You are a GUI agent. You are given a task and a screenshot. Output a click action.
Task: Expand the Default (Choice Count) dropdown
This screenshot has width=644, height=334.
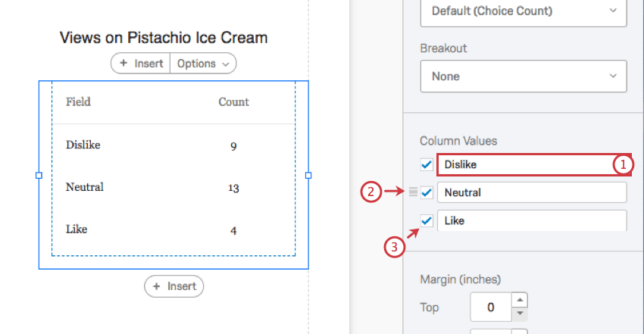click(x=524, y=11)
